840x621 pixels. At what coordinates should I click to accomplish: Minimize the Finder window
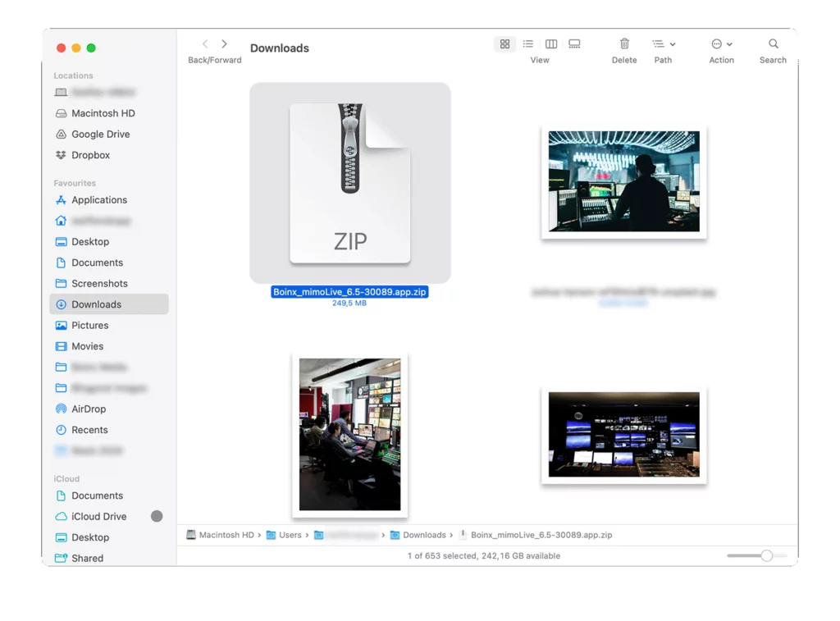click(76, 48)
